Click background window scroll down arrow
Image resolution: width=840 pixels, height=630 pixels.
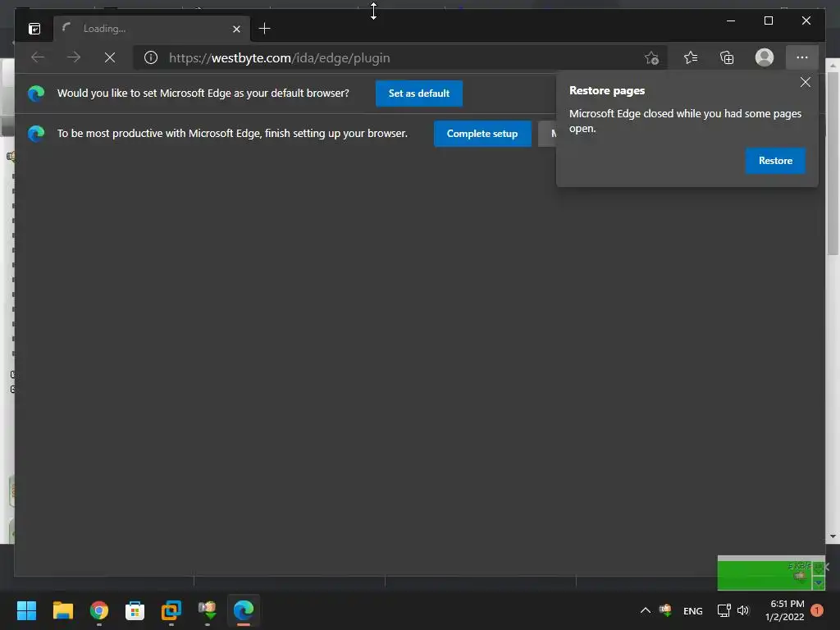click(833, 536)
